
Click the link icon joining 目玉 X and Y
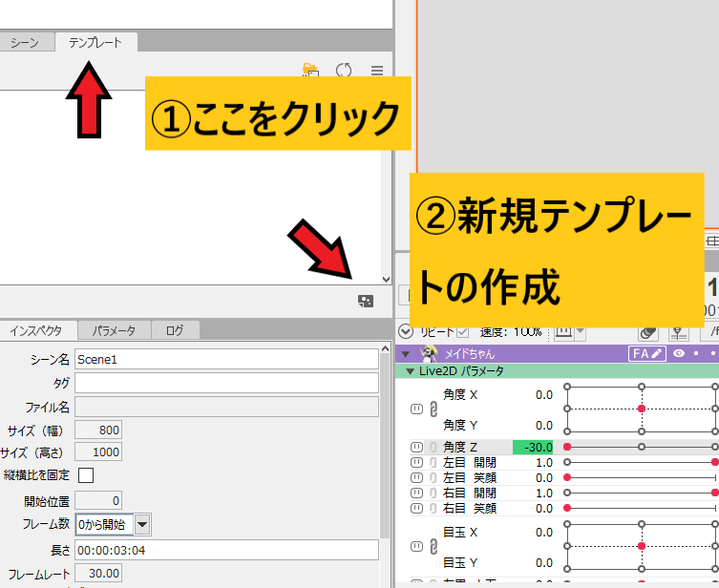[x=434, y=546]
